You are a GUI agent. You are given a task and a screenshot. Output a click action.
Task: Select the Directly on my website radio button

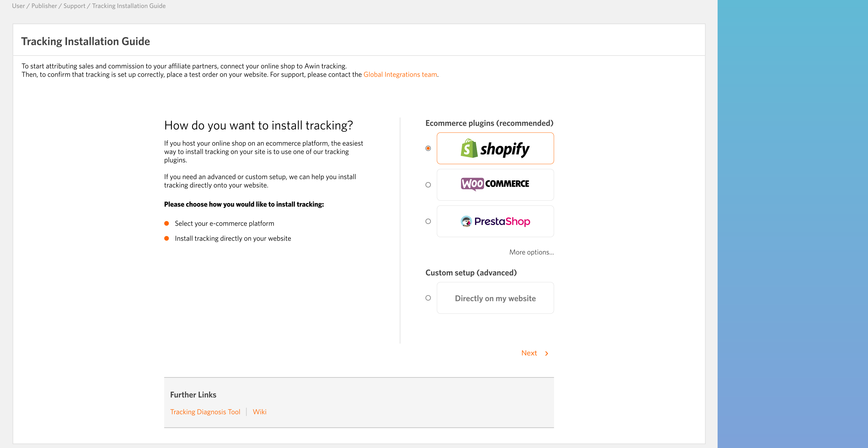click(428, 298)
